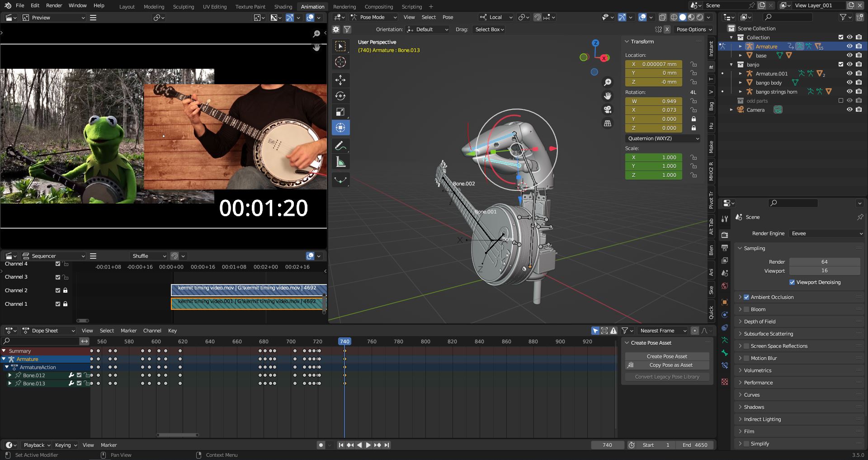Click the viewport zoom magnifier icon
Image resolution: width=868 pixels, height=460 pixels.
(608, 82)
